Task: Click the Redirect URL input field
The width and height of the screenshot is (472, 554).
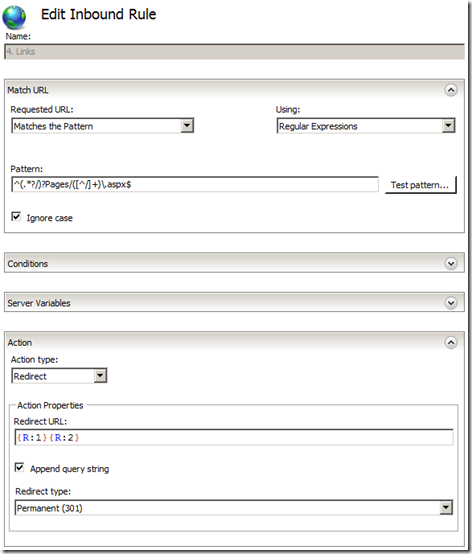Action: [x=234, y=437]
